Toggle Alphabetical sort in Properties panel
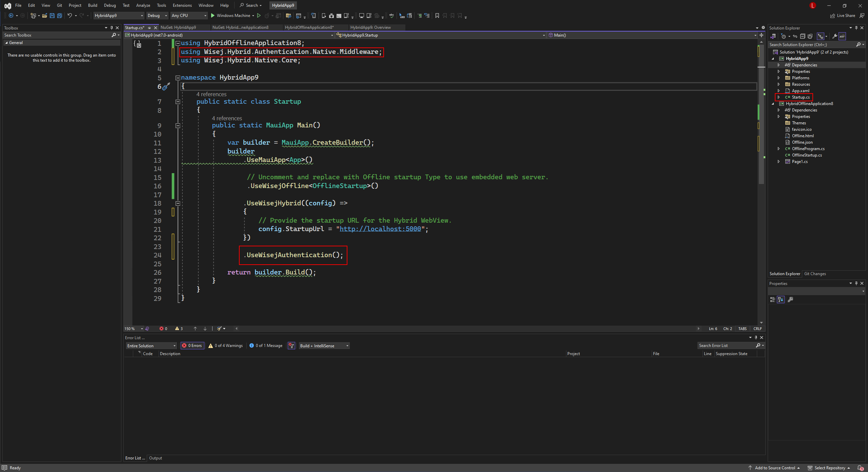The image size is (868, 472). (x=781, y=300)
